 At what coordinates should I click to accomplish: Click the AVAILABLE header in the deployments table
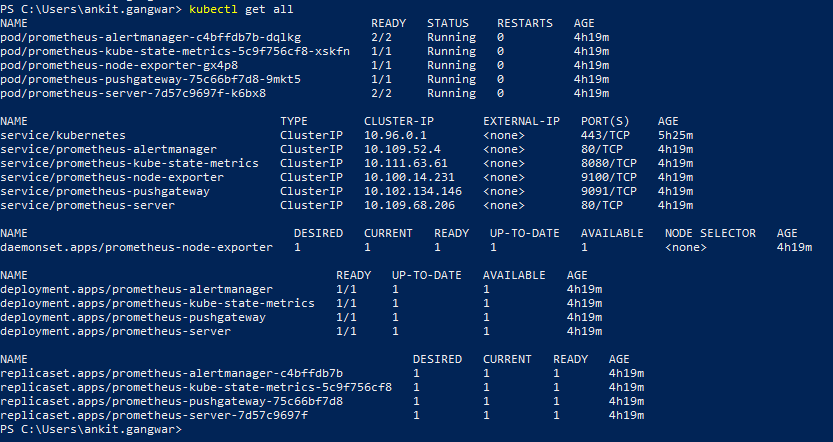coord(514,275)
